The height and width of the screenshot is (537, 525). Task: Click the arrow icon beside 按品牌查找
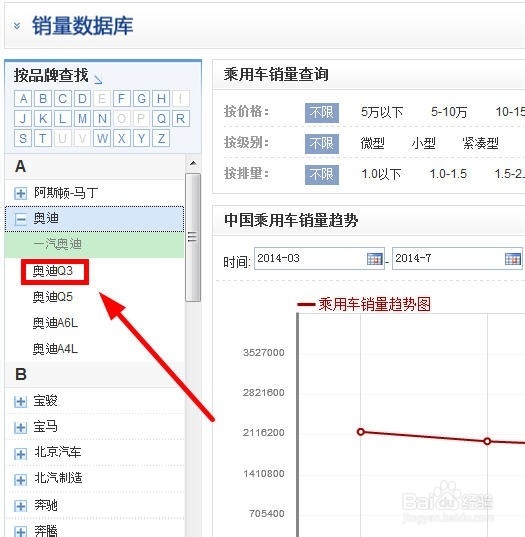pos(98,79)
